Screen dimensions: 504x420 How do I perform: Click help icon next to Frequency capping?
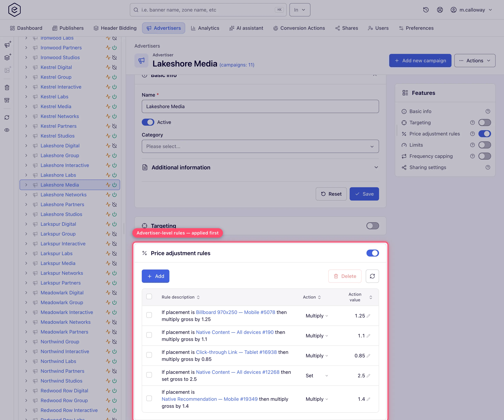pyautogui.click(x=472, y=156)
